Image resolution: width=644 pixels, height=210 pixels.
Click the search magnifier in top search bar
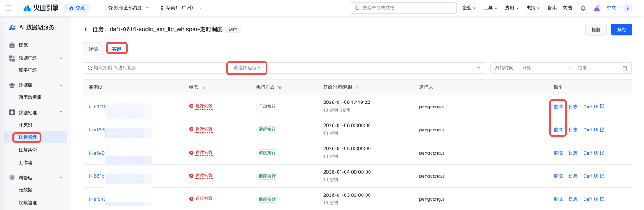(x=357, y=8)
